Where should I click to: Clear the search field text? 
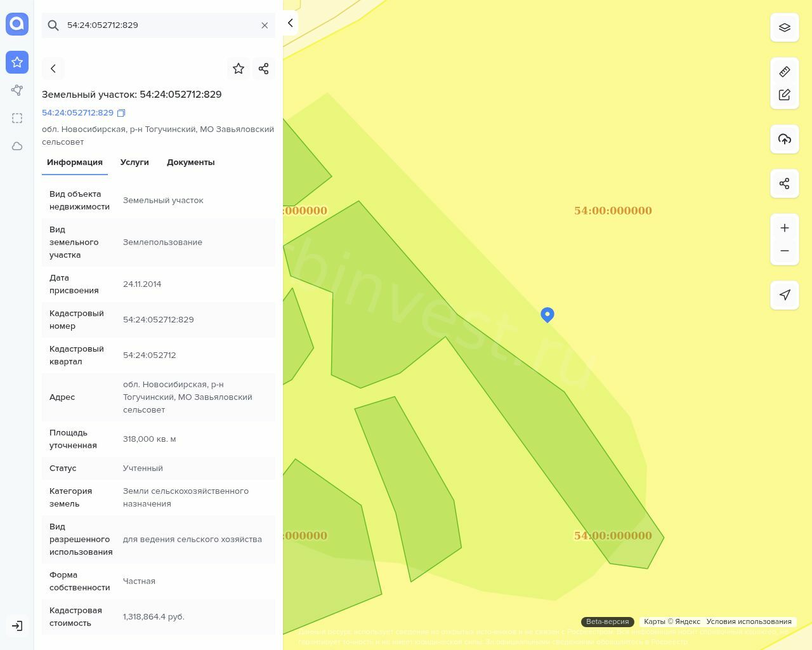(265, 25)
